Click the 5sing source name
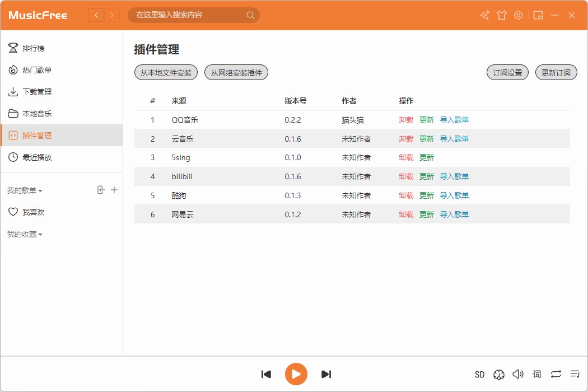 click(181, 157)
